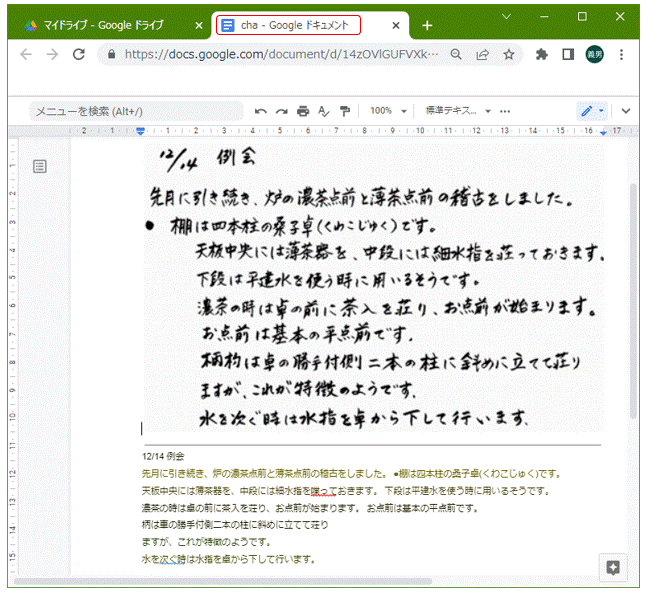
Task: Bookmark this page with star icon
Action: (509, 55)
